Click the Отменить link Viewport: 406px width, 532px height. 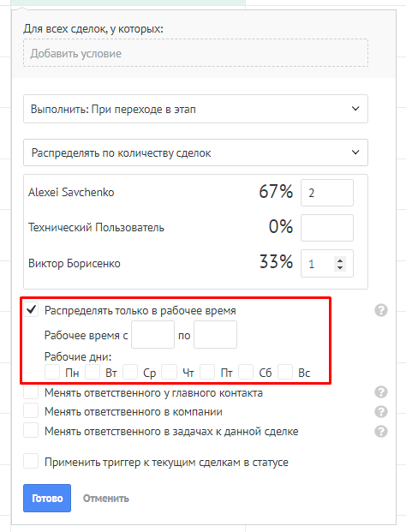click(x=106, y=498)
